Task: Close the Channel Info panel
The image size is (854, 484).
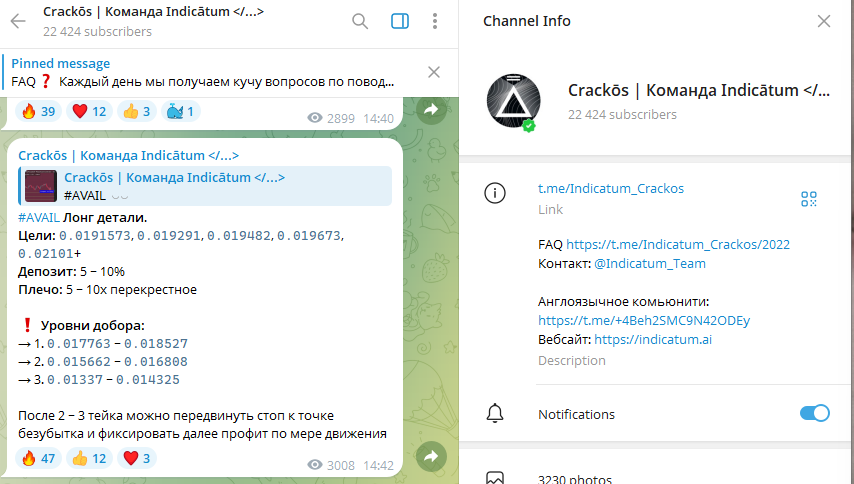Action: click(x=824, y=21)
